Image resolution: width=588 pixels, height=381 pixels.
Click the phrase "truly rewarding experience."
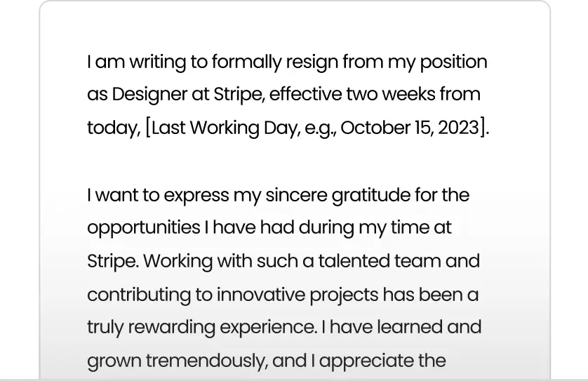point(202,327)
